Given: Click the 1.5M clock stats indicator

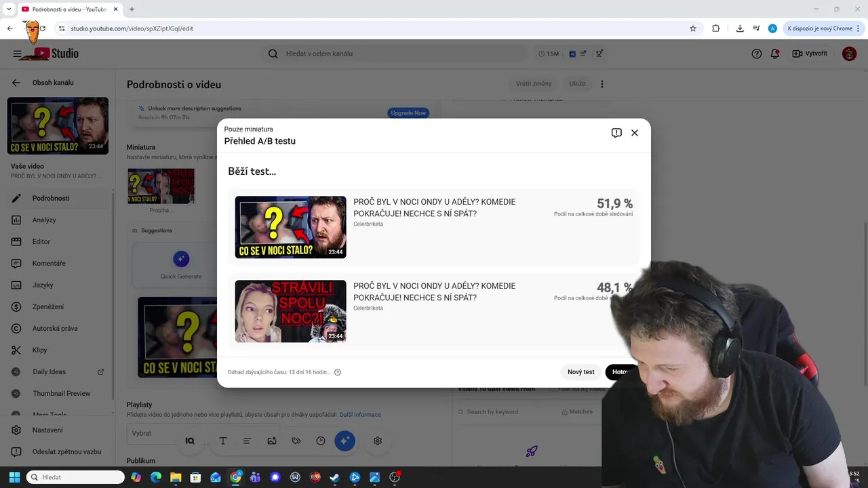Looking at the screenshot, I should coord(549,54).
